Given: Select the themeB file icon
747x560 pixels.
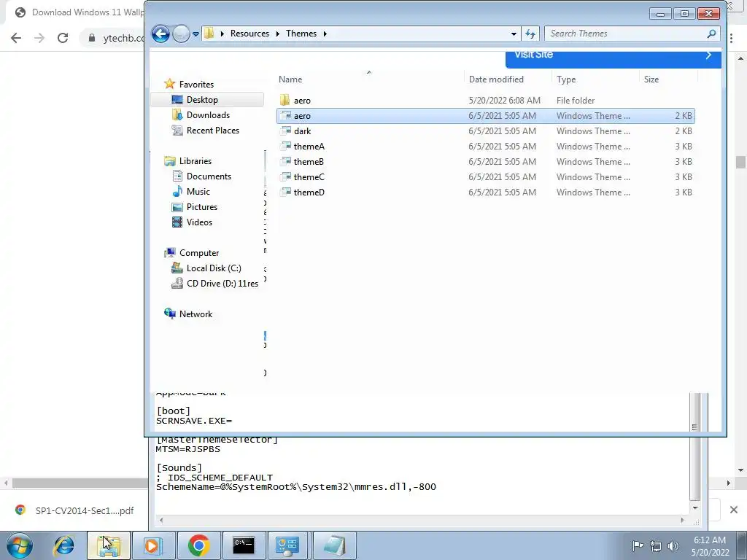Looking at the screenshot, I should coord(285,161).
